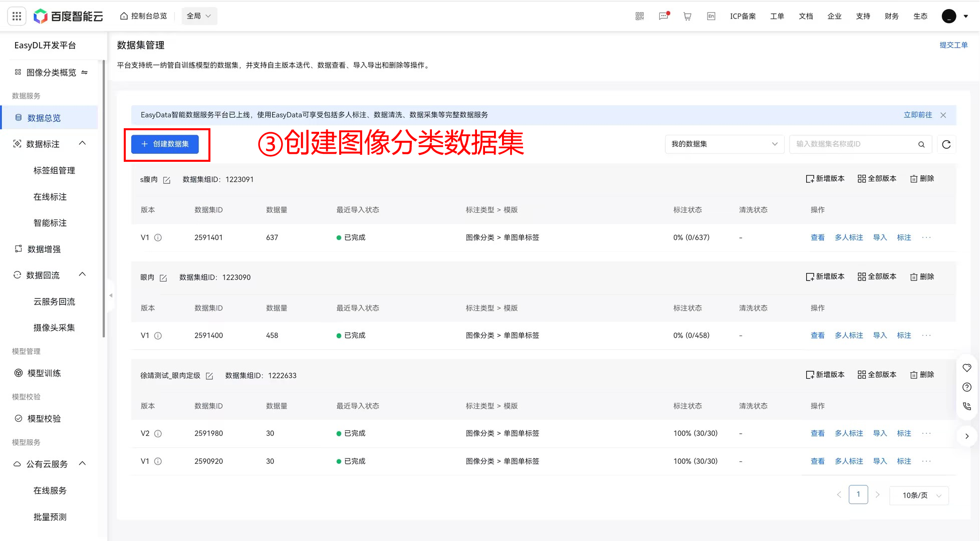Click the refresh dataset list icon
The height and width of the screenshot is (541, 980).
click(946, 144)
